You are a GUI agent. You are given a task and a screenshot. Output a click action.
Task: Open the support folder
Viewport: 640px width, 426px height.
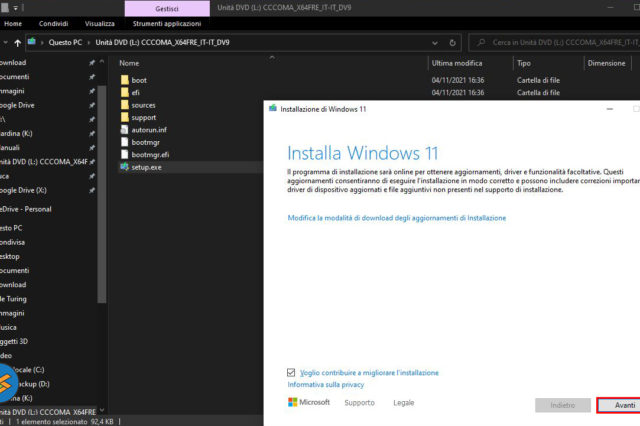point(144,117)
